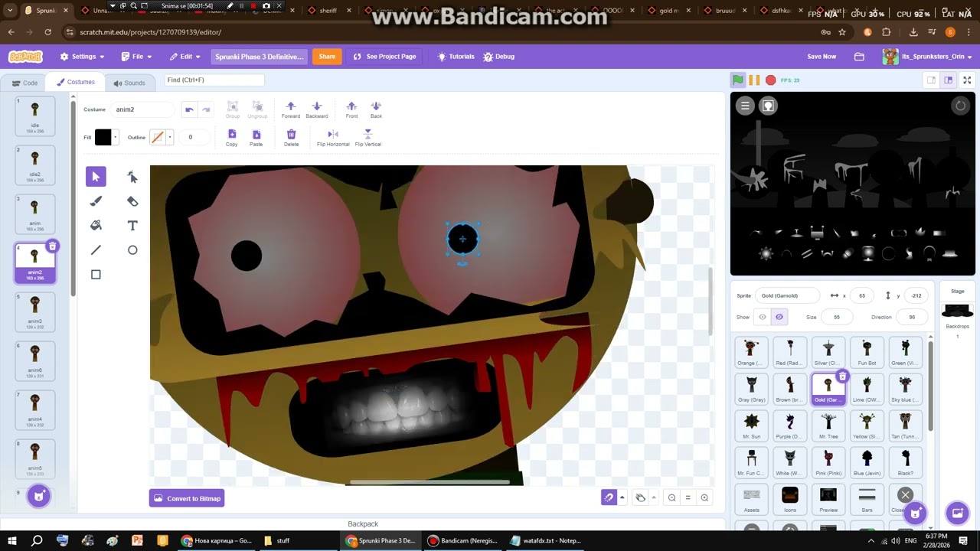
Task: Delete the selected shape
Action: [291, 138]
